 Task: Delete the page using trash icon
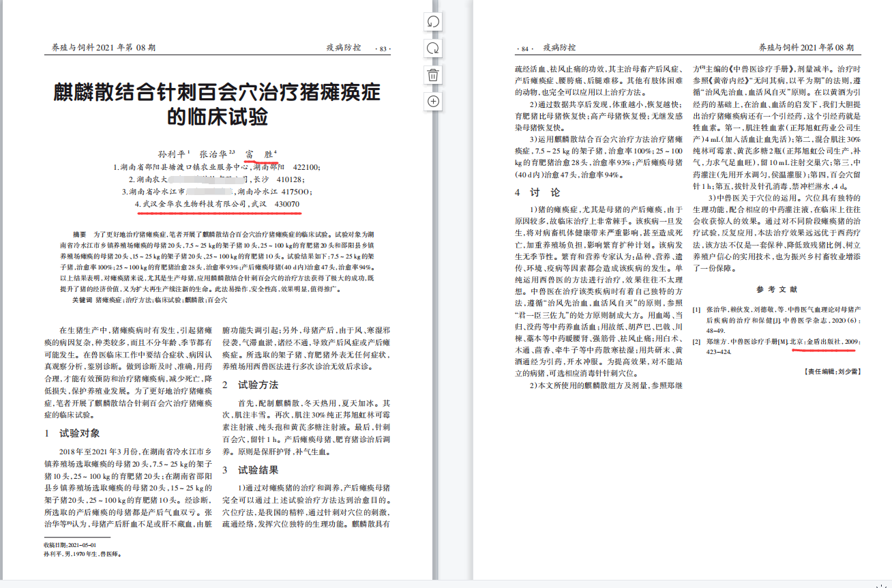433,75
